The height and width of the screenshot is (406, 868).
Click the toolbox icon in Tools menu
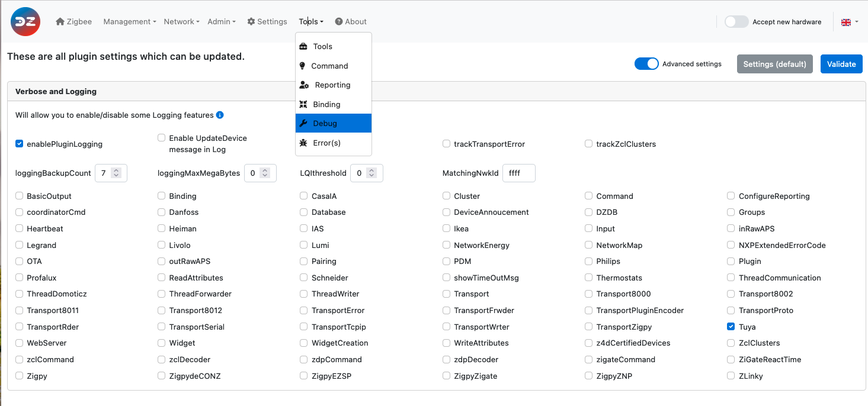[x=303, y=47]
